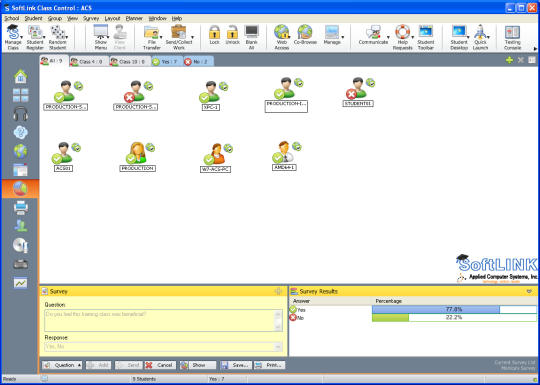This screenshot has height=385, width=540.
Task: Open the Response combo box
Action: [164, 347]
